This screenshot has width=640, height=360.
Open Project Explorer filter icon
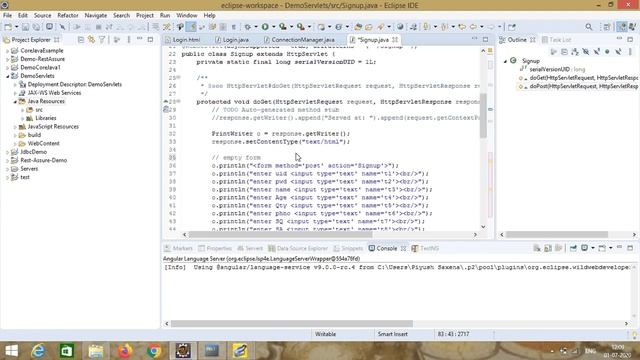point(102,40)
